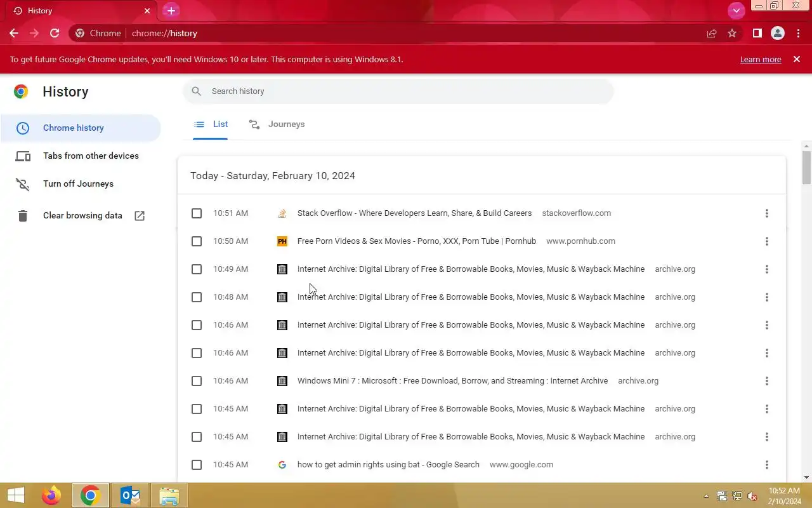The image size is (812, 508).
Task: Click the address bar URL
Action: point(164,33)
